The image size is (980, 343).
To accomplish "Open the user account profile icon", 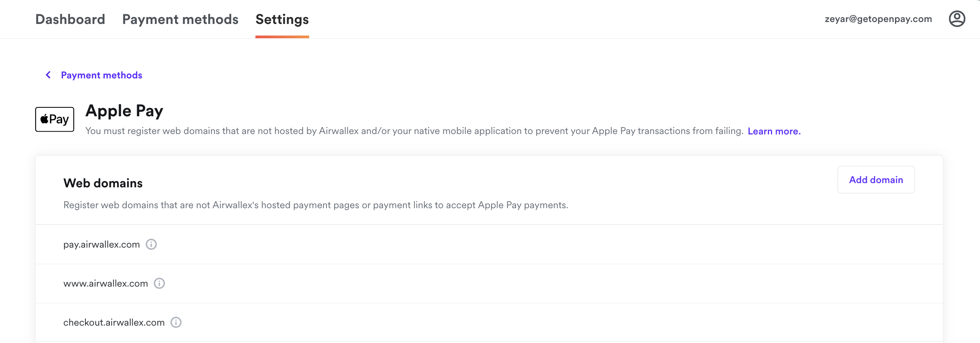I will [957, 19].
